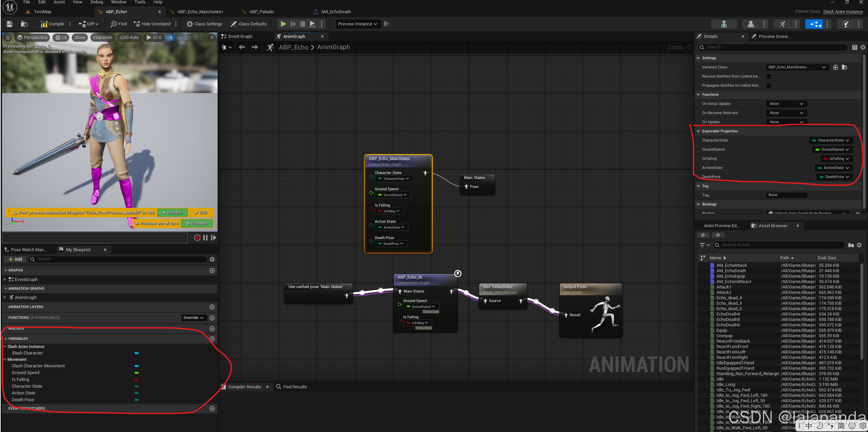The height and width of the screenshot is (432, 868).
Task: Expand the EventGraph tree item
Action: click(x=5, y=280)
